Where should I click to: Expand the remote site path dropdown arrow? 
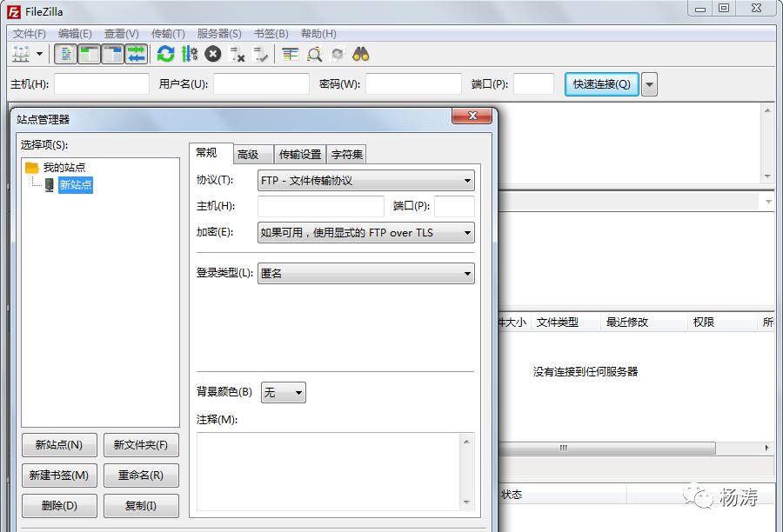768,202
